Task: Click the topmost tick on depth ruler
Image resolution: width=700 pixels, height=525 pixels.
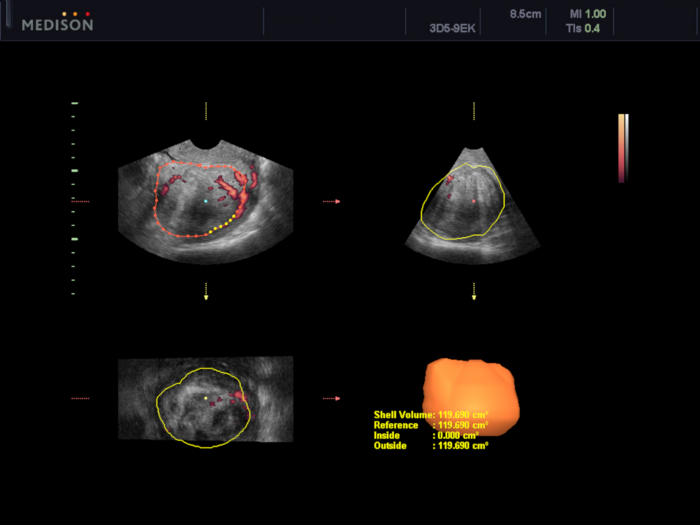Action: (x=75, y=103)
